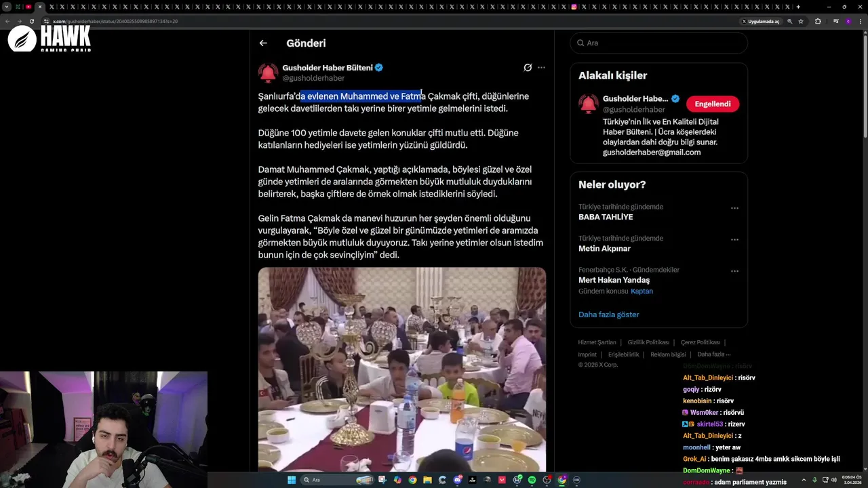Open Discord from the taskbar

pos(457,480)
